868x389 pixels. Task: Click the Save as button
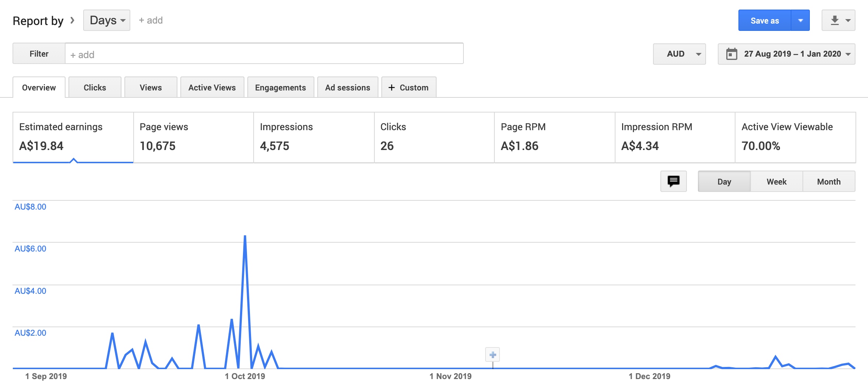tap(765, 21)
